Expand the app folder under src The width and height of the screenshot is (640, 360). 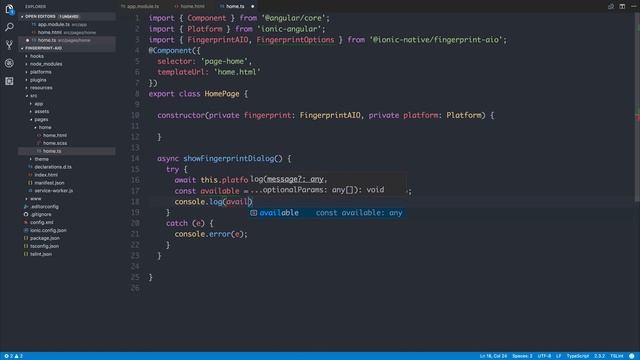38,104
